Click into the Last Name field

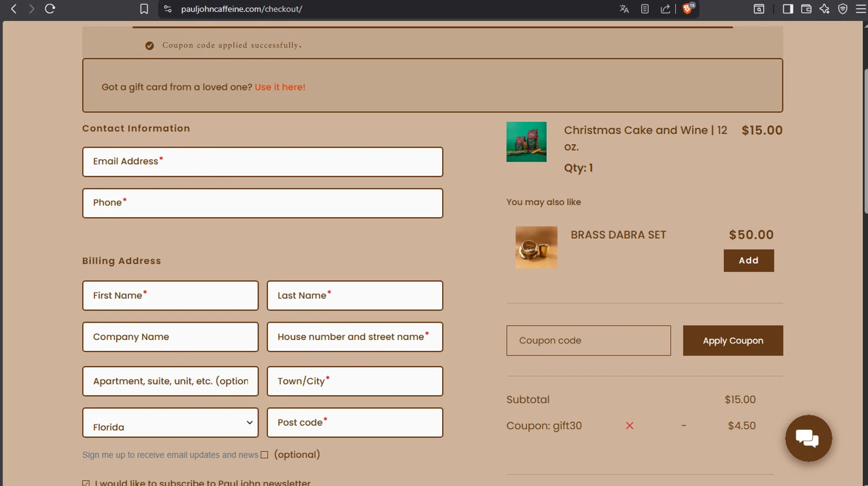[x=355, y=295]
